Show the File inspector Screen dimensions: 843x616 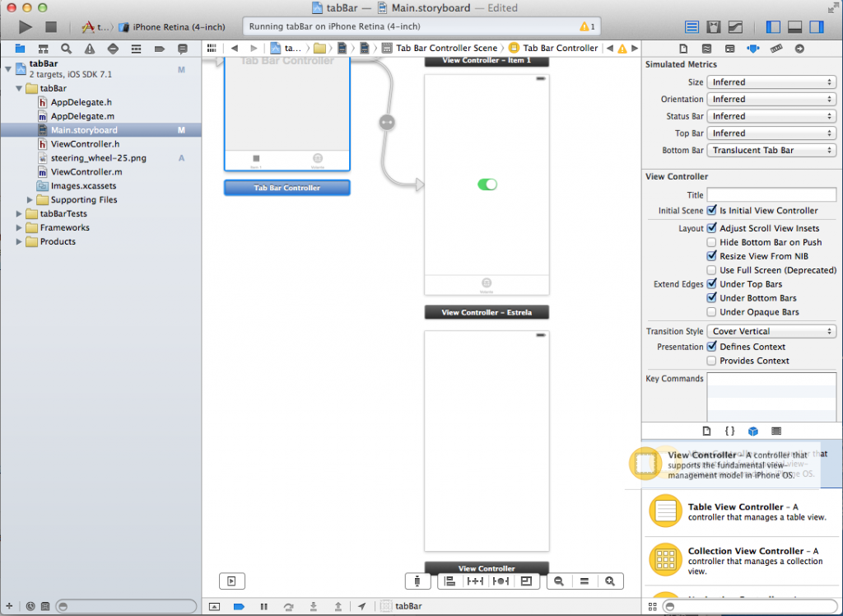(x=683, y=49)
